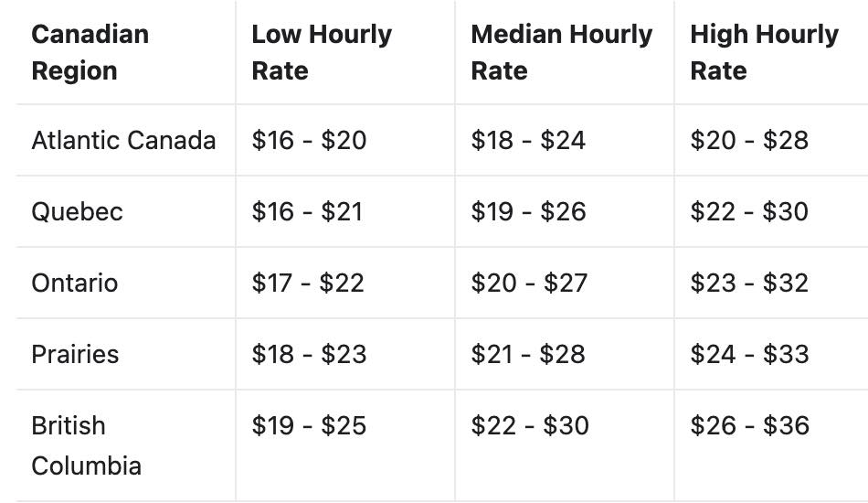The width and height of the screenshot is (868, 503).
Task: Click the Canadian Region column header
Action: click(x=90, y=52)
